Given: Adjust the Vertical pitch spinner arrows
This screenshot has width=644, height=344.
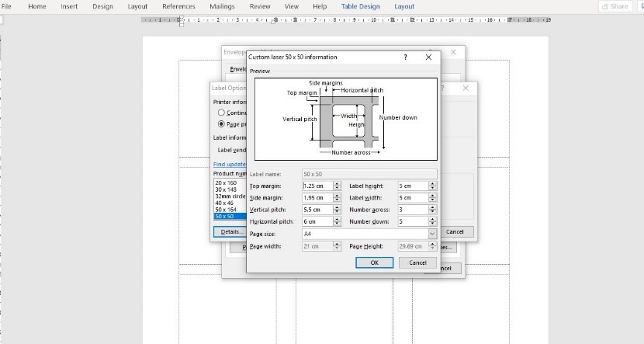Looking at the screenshot, I should click(x=338, y=210).
